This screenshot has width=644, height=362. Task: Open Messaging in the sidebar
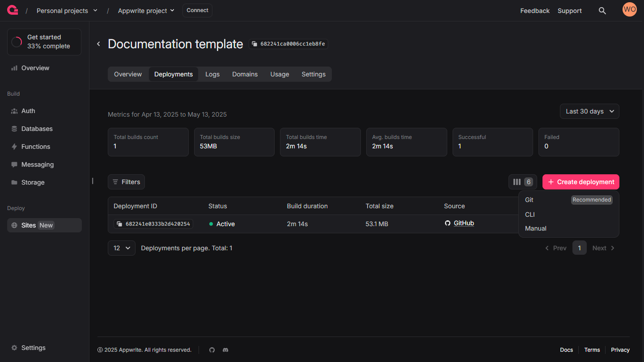click(44, 164)
